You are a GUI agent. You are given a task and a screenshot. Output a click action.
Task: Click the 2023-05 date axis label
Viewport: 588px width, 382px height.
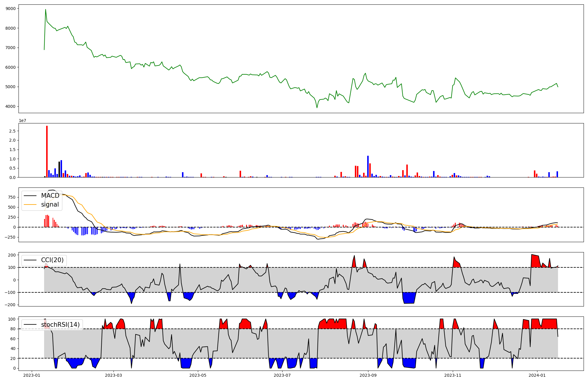(198, 375)
